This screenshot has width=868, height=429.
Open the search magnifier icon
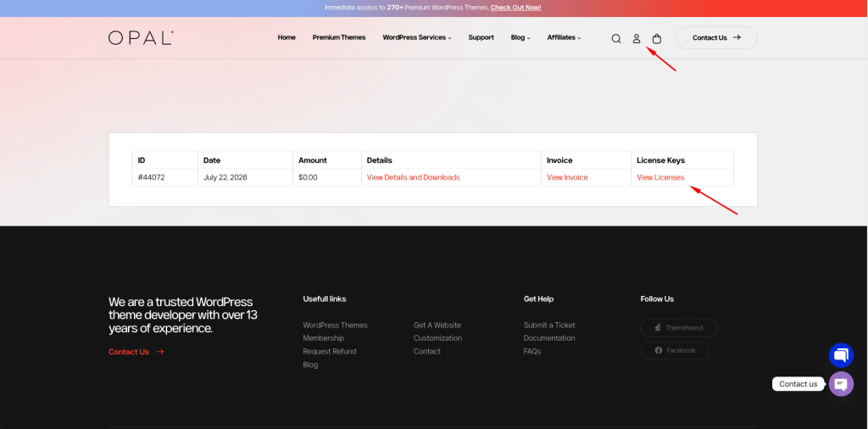click(x=616, y=39)
